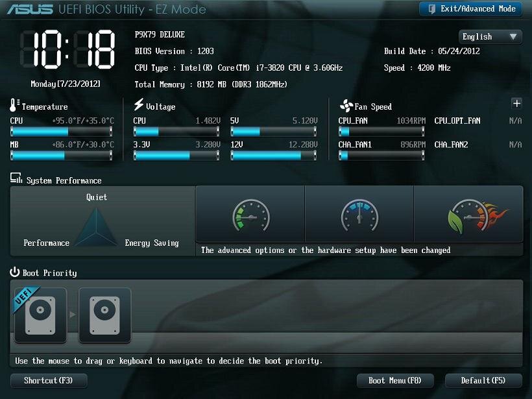Screen dimensions: 532x399
Task: Click the Quiet label on performance triangle
Action: 97,197
